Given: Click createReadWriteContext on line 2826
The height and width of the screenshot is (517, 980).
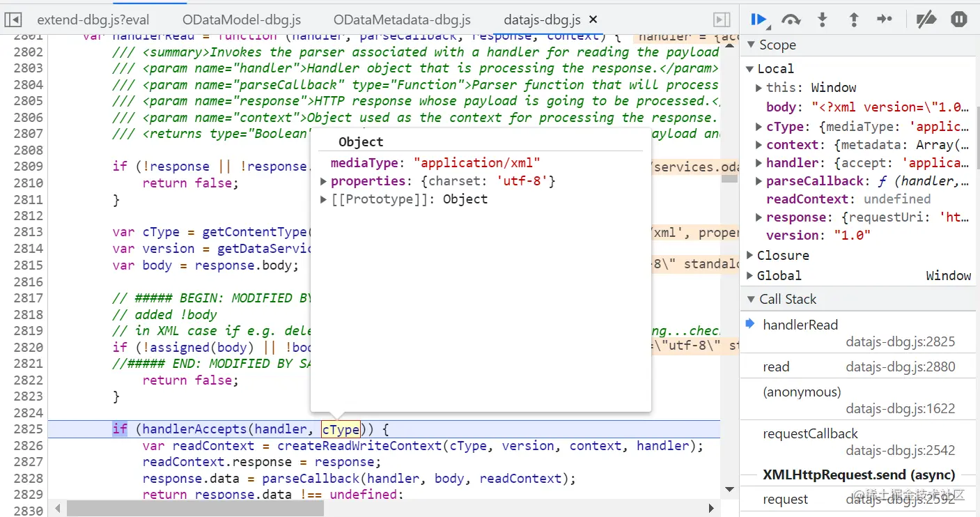Looking at the screenshot, I should pyautogui.click(x=359, y=446).
